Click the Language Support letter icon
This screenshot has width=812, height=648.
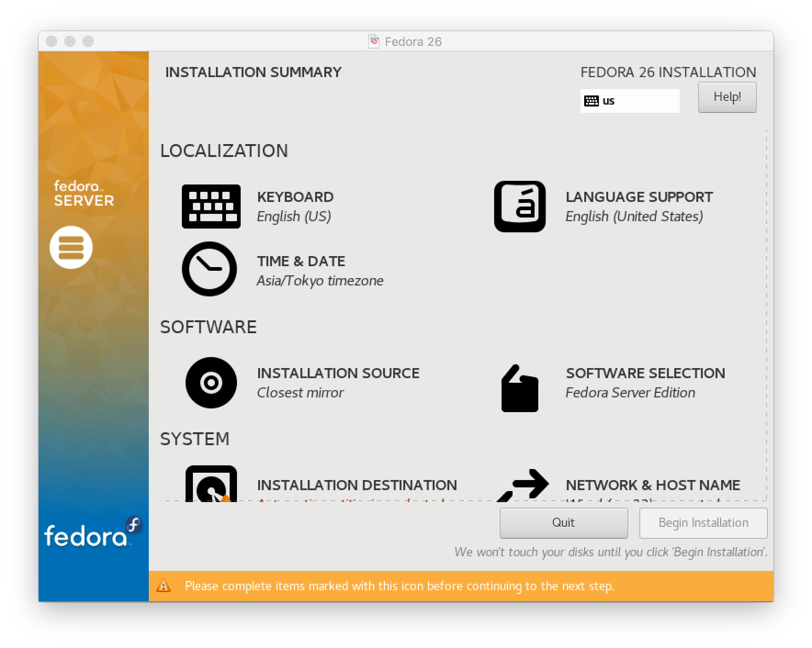[x=520, y=207]
